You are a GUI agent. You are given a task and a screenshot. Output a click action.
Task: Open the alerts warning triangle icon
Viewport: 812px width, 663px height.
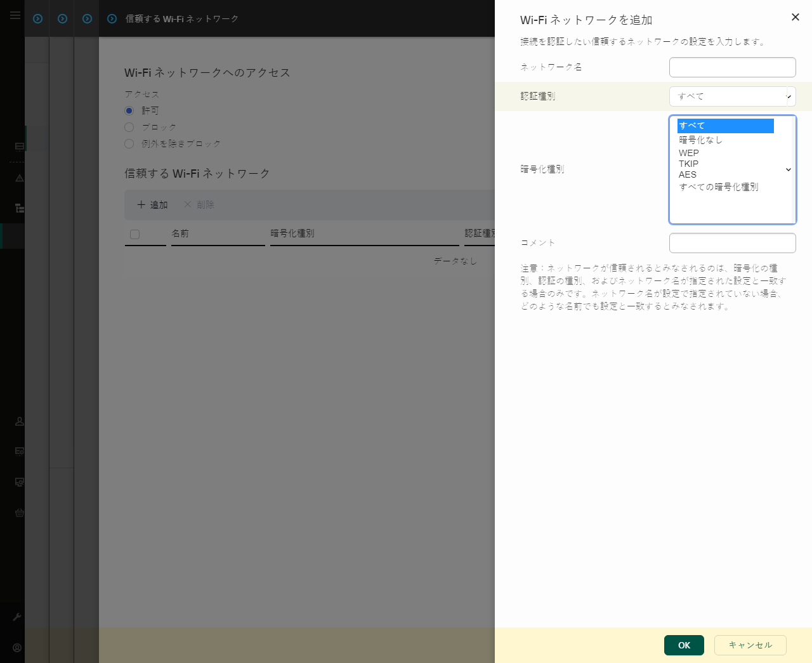pos(19,178)
